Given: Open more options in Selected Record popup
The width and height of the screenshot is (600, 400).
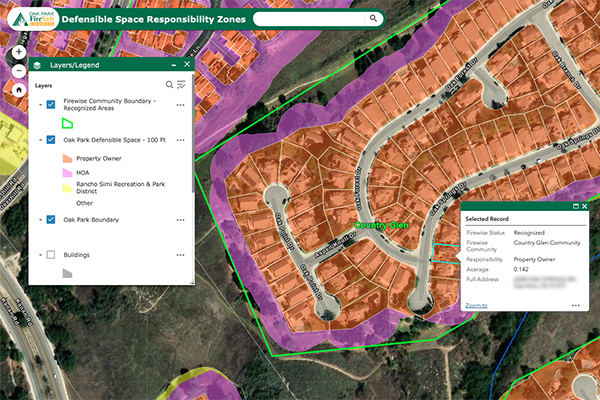Looking at the screenshot, I should point(576,304).
